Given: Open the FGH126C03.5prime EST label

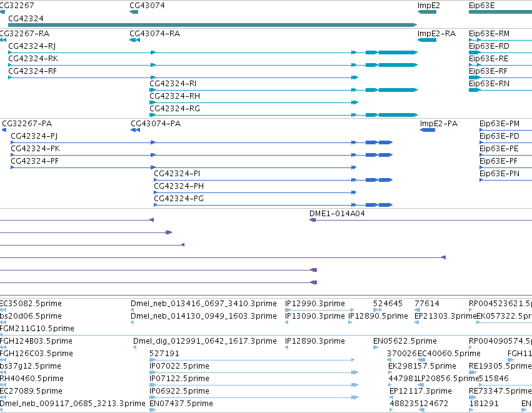Looking at the screenshot, I should point(36,354).
